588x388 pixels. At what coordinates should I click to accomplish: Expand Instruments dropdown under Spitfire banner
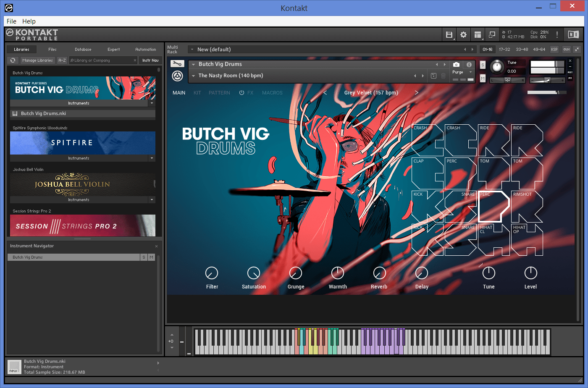tap(152, 158)
